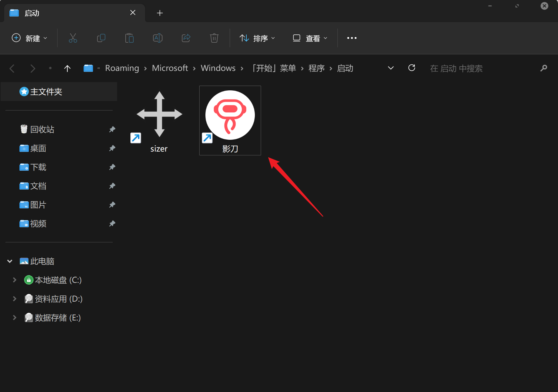Click the Copy icon in toolbar

(x=101, y=38)
